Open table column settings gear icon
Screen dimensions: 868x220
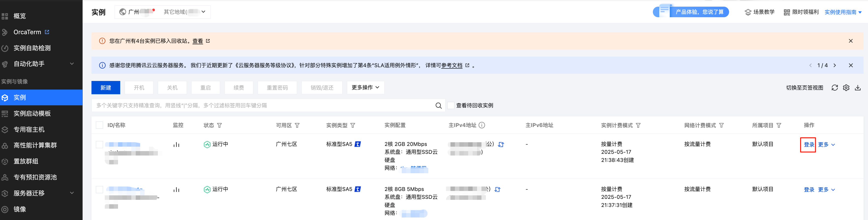[846, 88]
